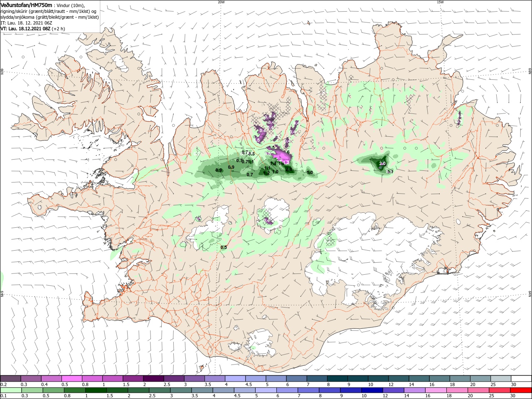Viewport: 532px width, 399px height.
Task: Pick the snow scale swatch between 0.2 and 0.3
Action: 10,379
